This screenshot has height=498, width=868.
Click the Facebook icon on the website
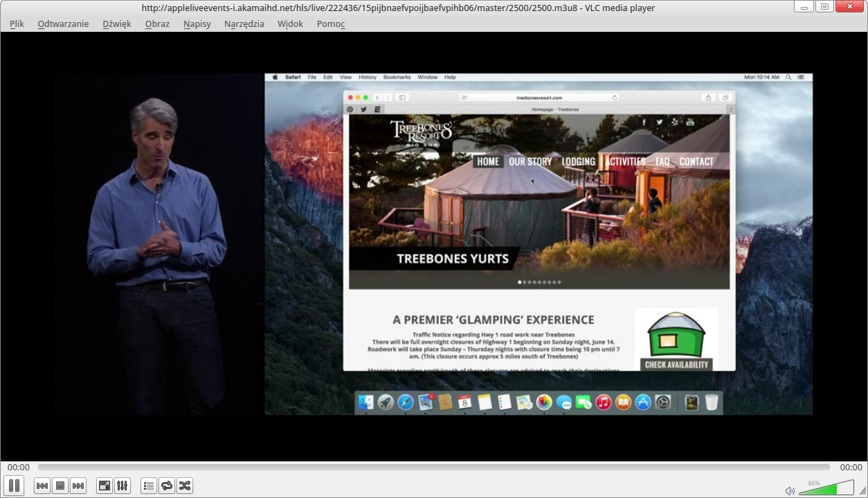[644, 122]
